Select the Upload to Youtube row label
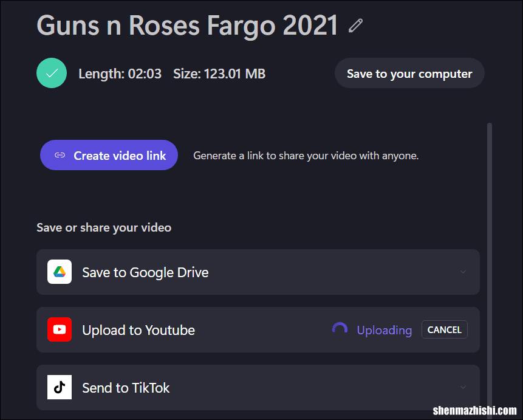 tap(138, 330)
